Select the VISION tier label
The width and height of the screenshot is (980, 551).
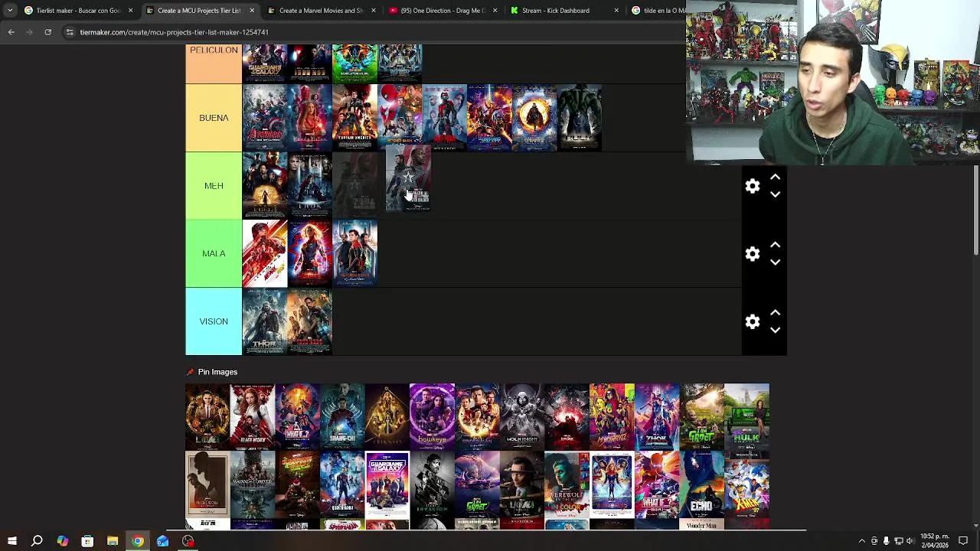pos(214,321)
